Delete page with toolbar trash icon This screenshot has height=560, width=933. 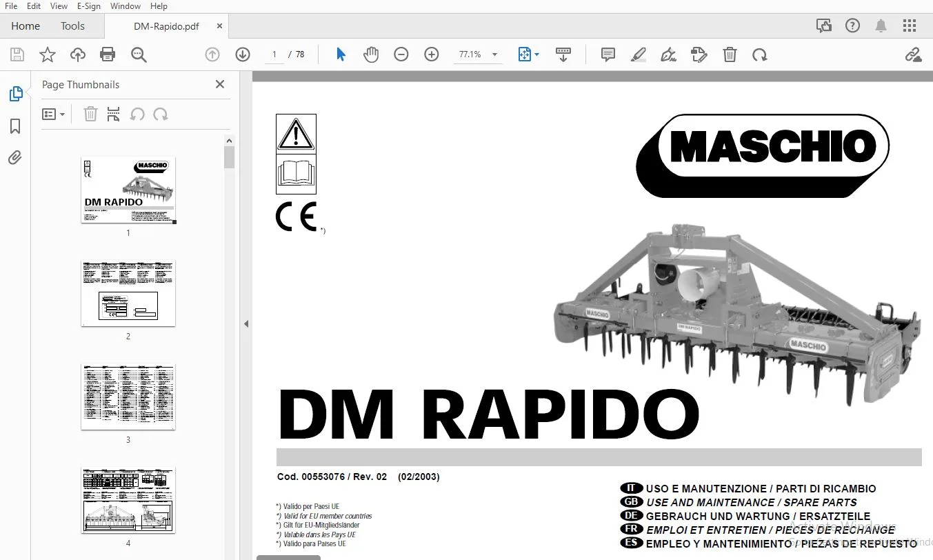coord(730,54)
